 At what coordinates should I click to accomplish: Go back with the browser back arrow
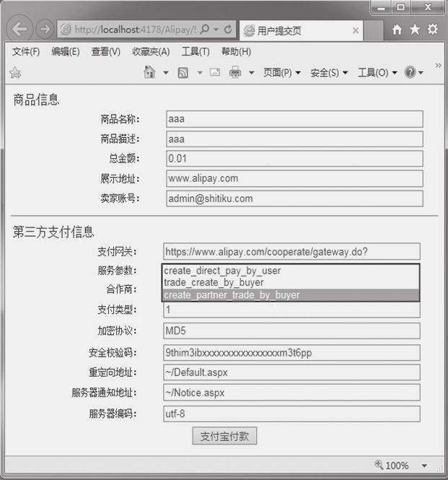click(x=19, y=29)
